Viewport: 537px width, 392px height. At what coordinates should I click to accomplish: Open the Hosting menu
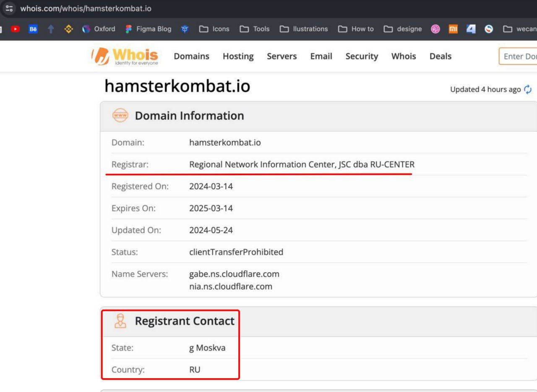238,56
